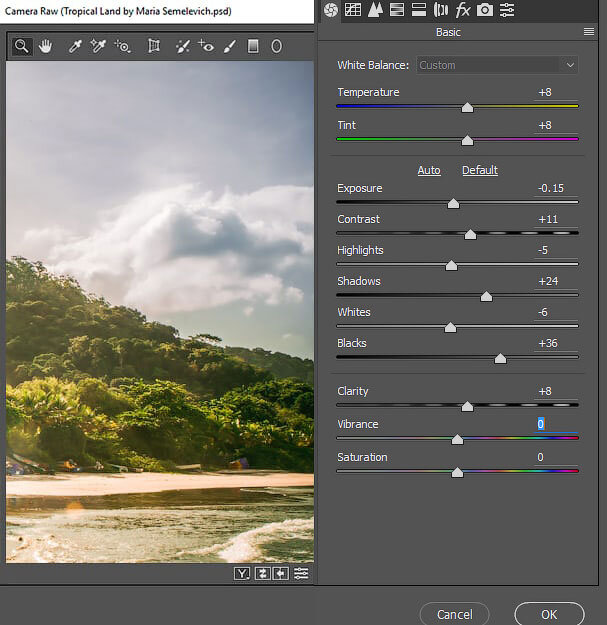This screenshot has height=625, width=607.
Task: Click the Exposure slider handle
Action: coord(453,204)
